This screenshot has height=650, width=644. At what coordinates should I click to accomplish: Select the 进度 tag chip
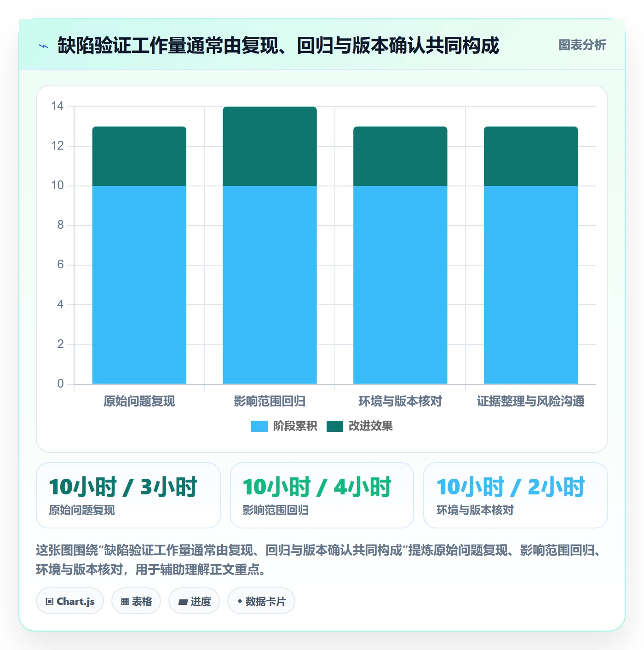[x=194, y=601]
